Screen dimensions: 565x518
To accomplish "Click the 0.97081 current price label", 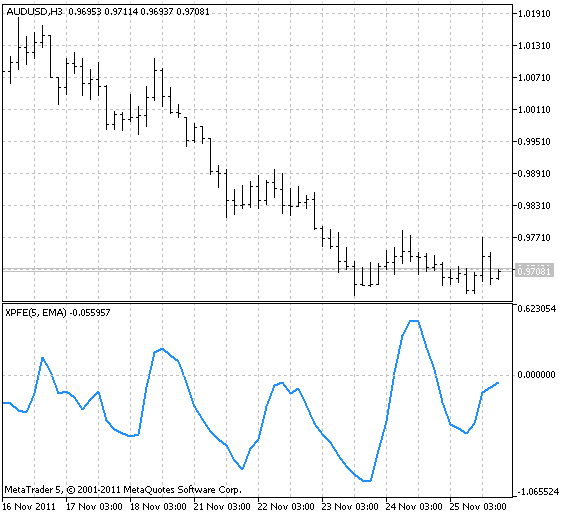I will tap(534, 271).
